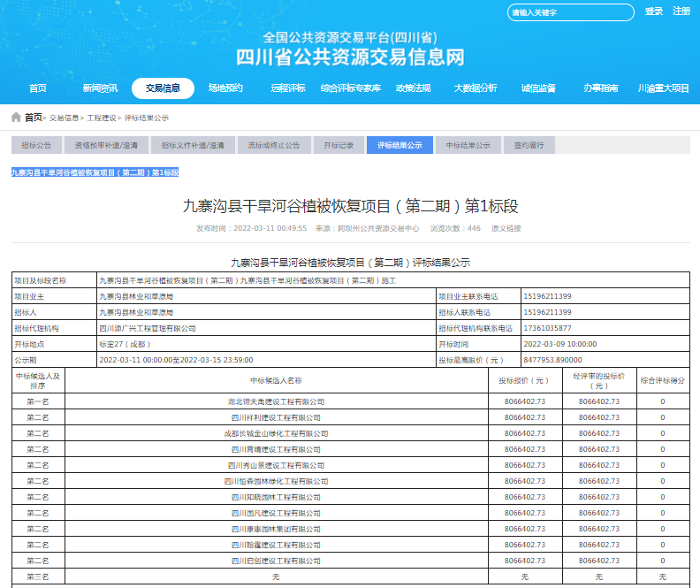The height and width of the screenshot is (588, 700).
Task: Open the 新闻资讯 navigation item
Action: 100,88
